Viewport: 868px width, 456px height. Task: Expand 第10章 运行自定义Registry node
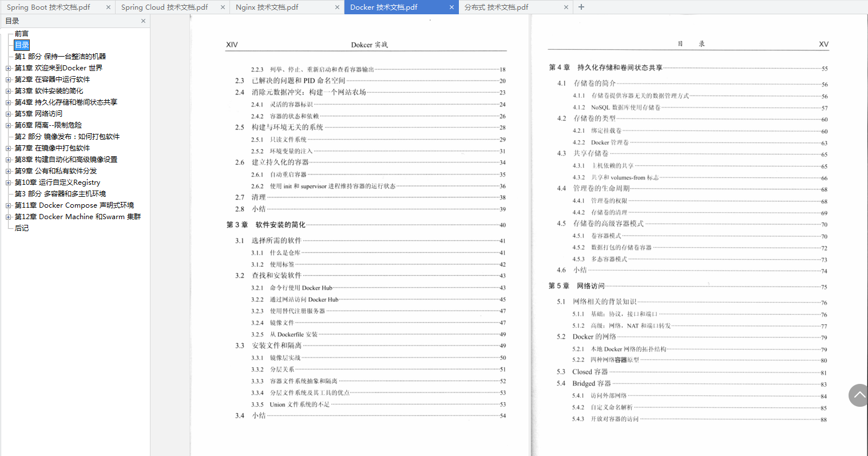(9, 183)
